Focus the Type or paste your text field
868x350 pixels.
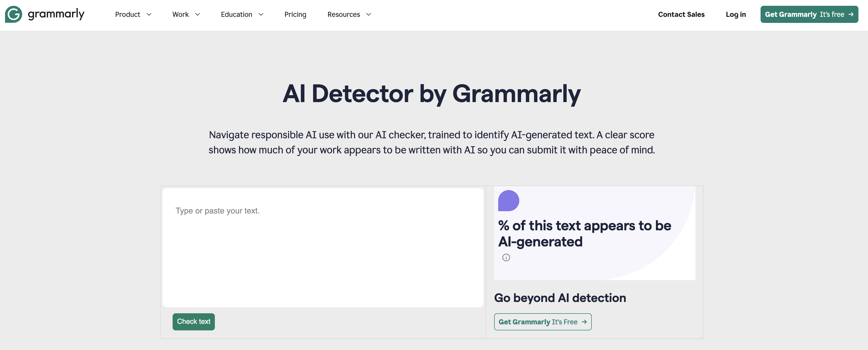323,247
